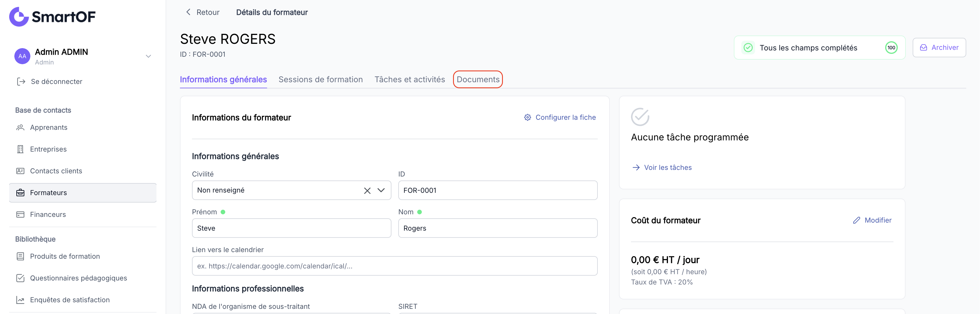The width and height of the screenshot is (980, 314).
Task: Open Apprenants in the sidebar
Action: coord(49,127)
